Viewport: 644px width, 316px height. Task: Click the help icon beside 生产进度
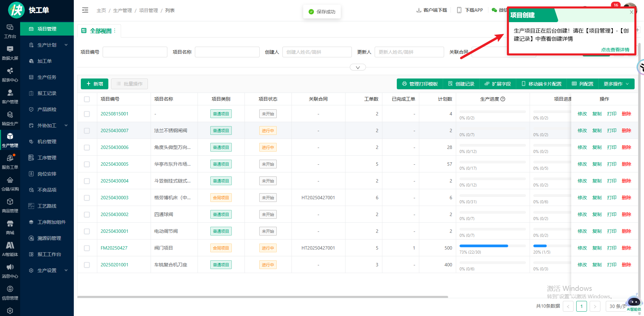pyautogui.click(x=503, y=99)
